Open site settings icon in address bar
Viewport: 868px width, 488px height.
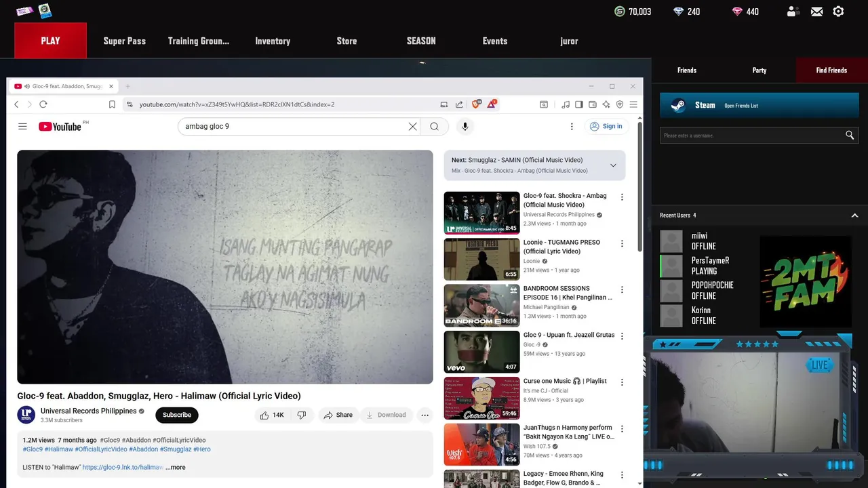click(129, 104)
